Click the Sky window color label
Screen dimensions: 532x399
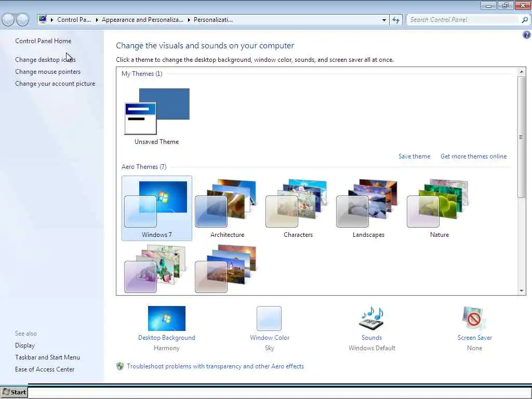270,348
